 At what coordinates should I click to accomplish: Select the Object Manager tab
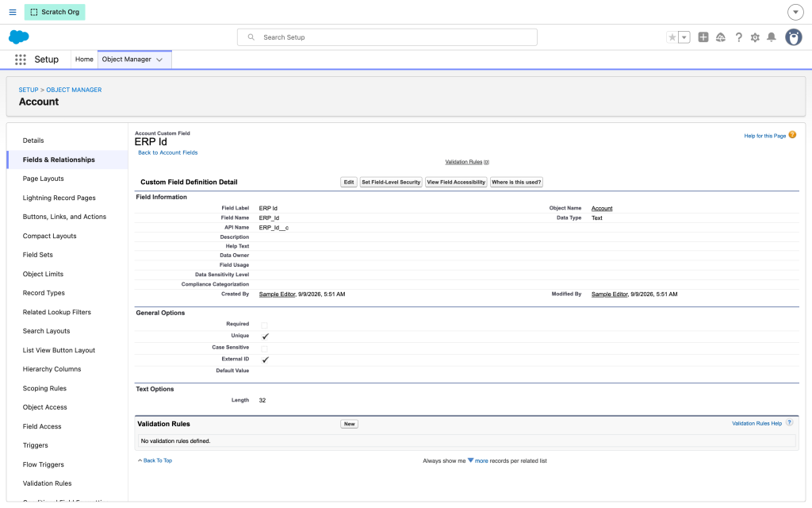(x=126, y=59)
